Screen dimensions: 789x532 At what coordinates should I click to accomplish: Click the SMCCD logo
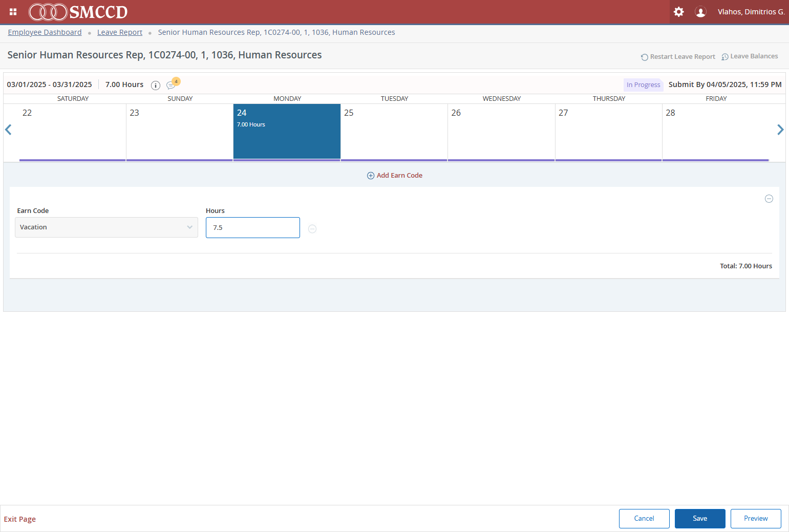(78, 12)
